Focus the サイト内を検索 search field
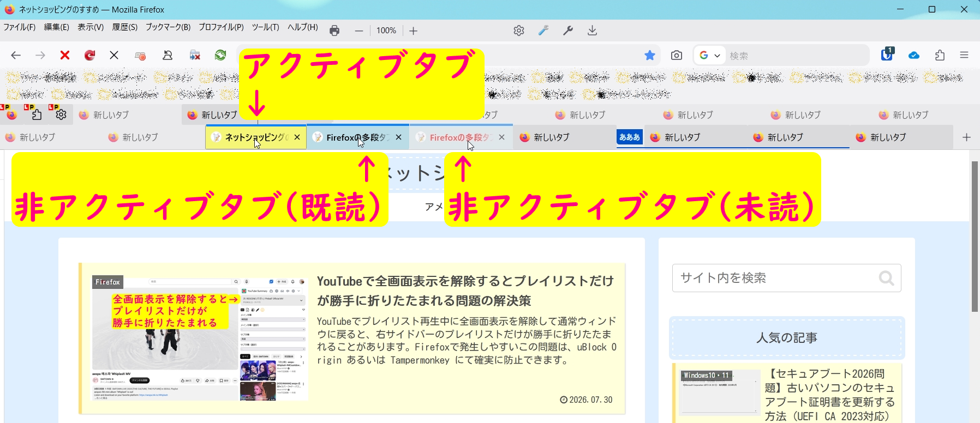Image resolution: width=980 pixels, height=423 pixels. tap(786, 278)
